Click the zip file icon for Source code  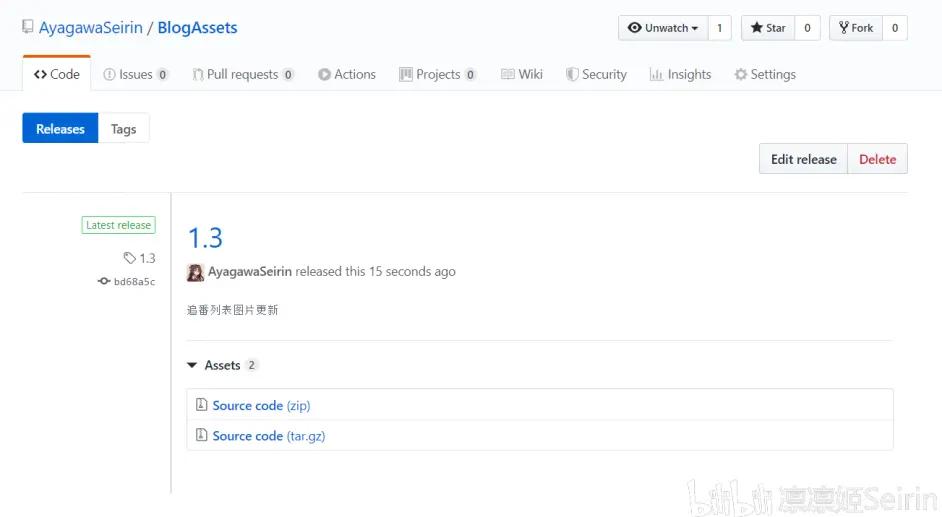pyautogui.click(x=201, y=405)
